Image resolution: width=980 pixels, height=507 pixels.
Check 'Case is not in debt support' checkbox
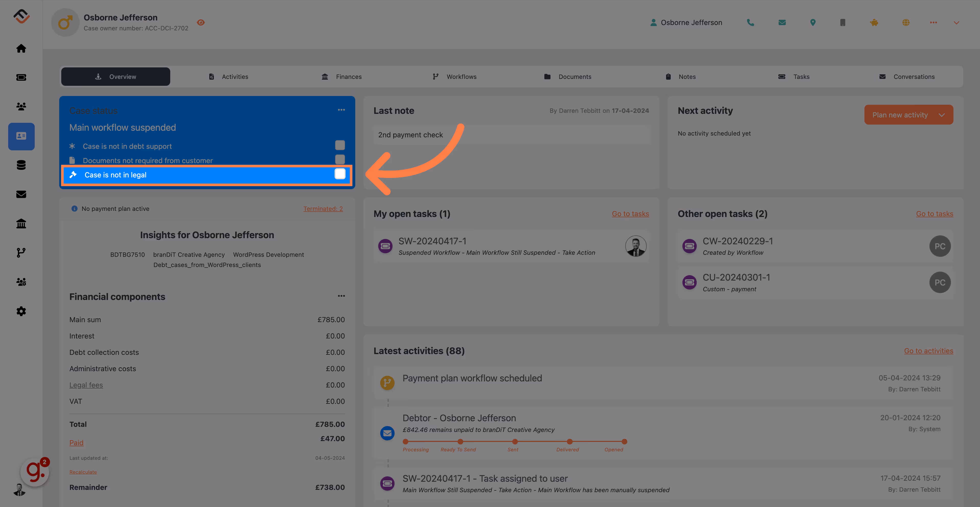(x=340, y=145)
